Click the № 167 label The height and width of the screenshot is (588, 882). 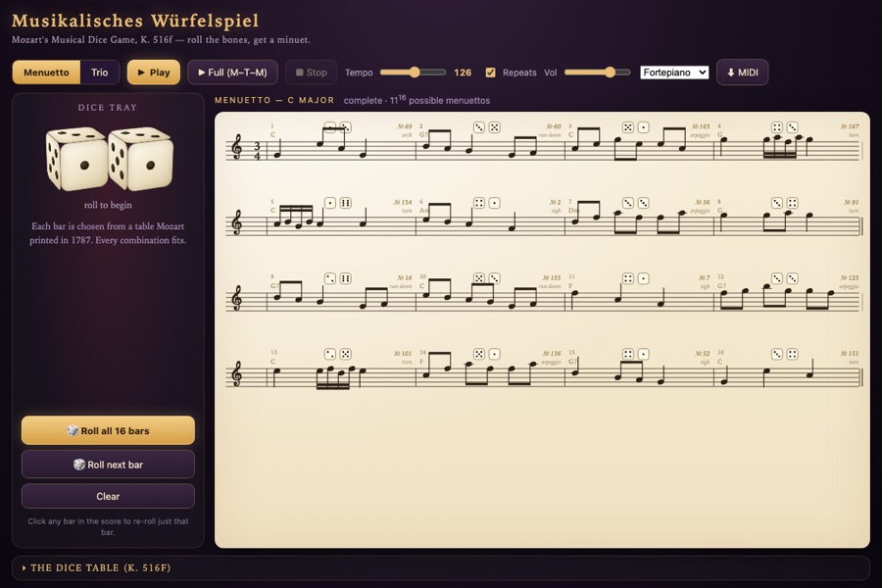[850, 126]
